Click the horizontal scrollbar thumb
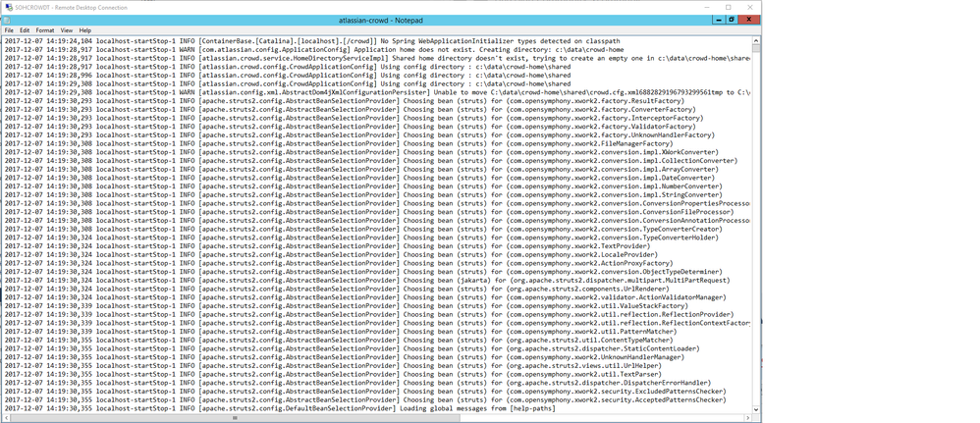The height and width of the screenshot is (423, 980). [236, 417]
